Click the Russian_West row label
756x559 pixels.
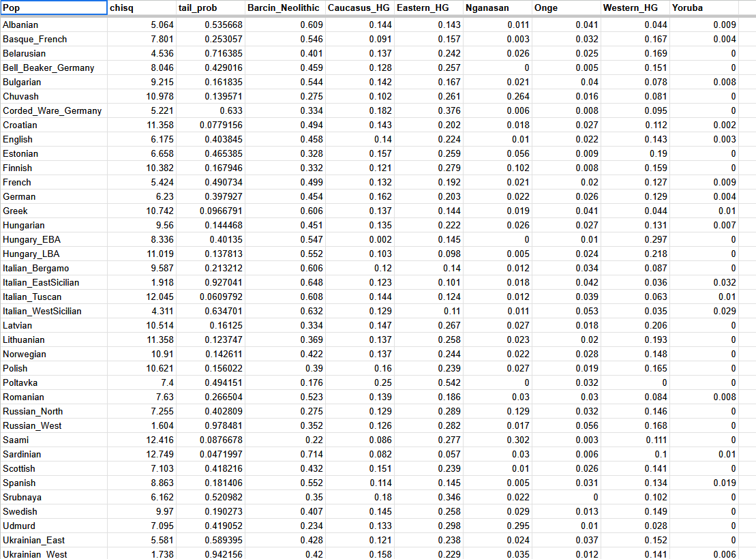32,425
